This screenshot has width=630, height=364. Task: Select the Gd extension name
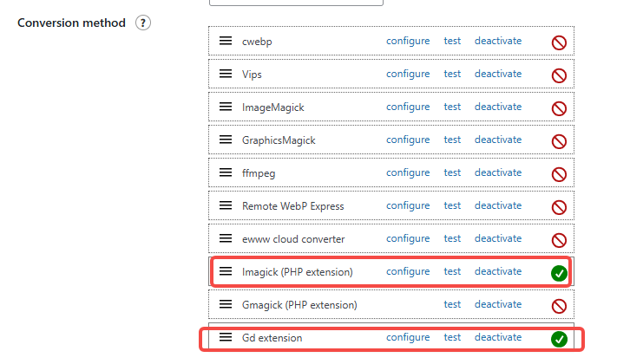272,338
